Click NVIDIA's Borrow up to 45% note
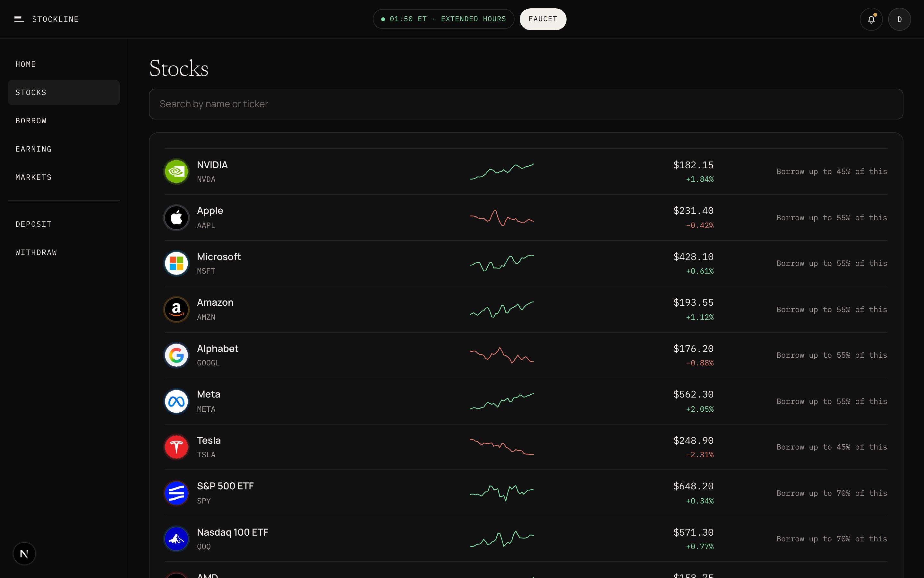 (x=832, y=172)
